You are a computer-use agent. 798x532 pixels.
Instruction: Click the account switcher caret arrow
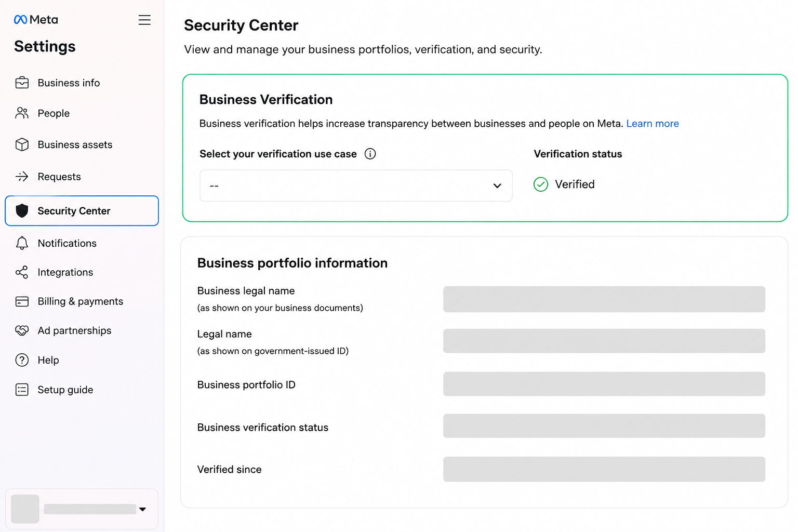pyautogui.click(x=142, y=509)
